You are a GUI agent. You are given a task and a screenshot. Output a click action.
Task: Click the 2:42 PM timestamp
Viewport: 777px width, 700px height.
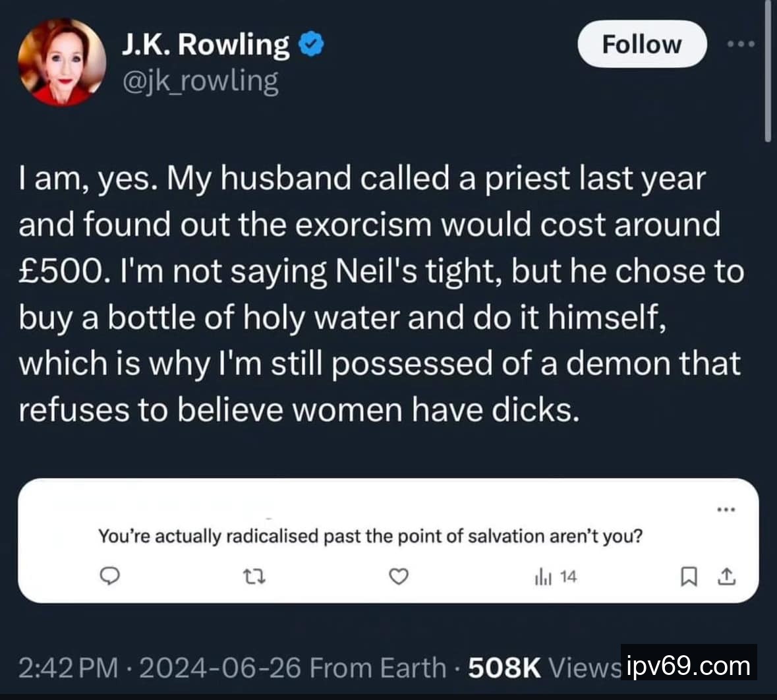(69, 668)
